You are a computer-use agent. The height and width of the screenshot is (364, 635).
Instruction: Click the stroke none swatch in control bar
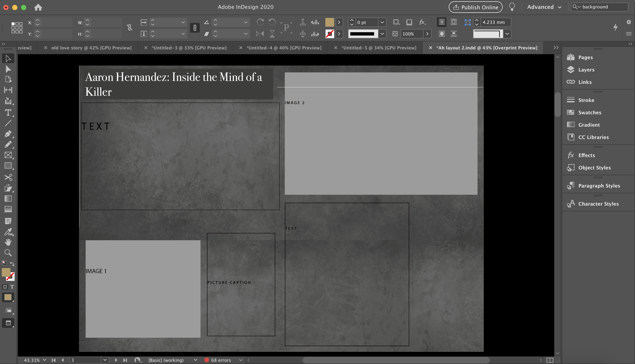click(x=329, y=34)
